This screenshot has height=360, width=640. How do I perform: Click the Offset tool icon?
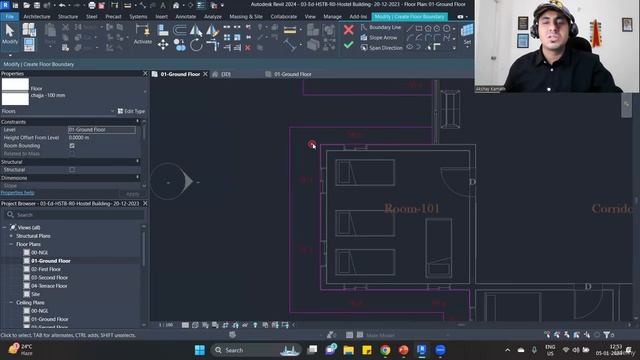[180, 30]
